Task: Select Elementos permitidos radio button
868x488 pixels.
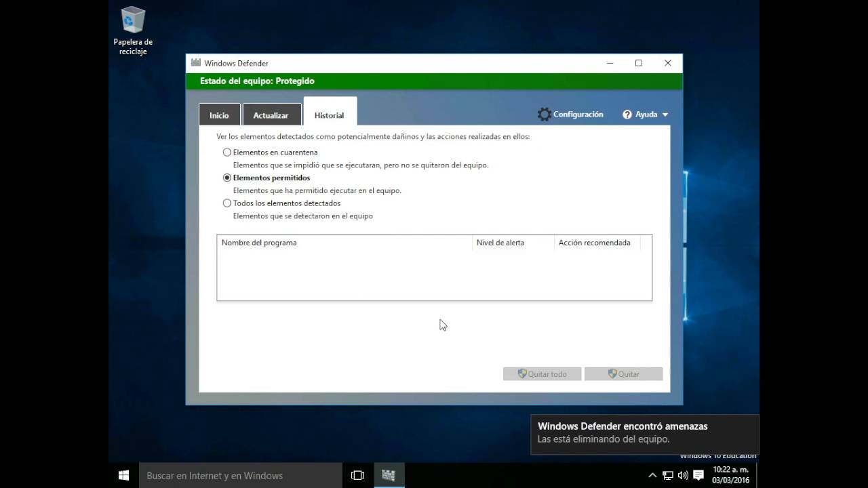Action: pos(227,178)
